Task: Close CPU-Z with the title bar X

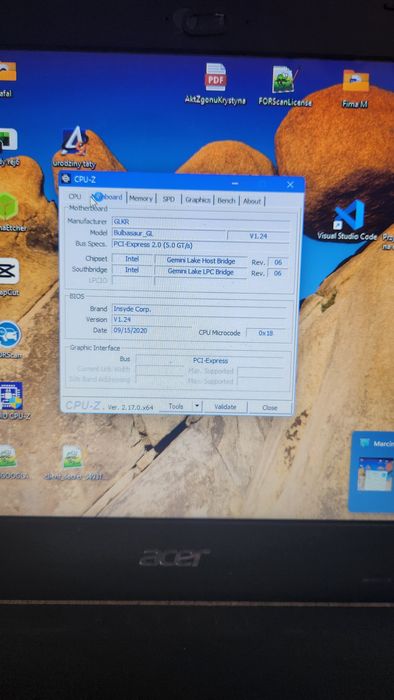Action: click(x=290, y=184)
